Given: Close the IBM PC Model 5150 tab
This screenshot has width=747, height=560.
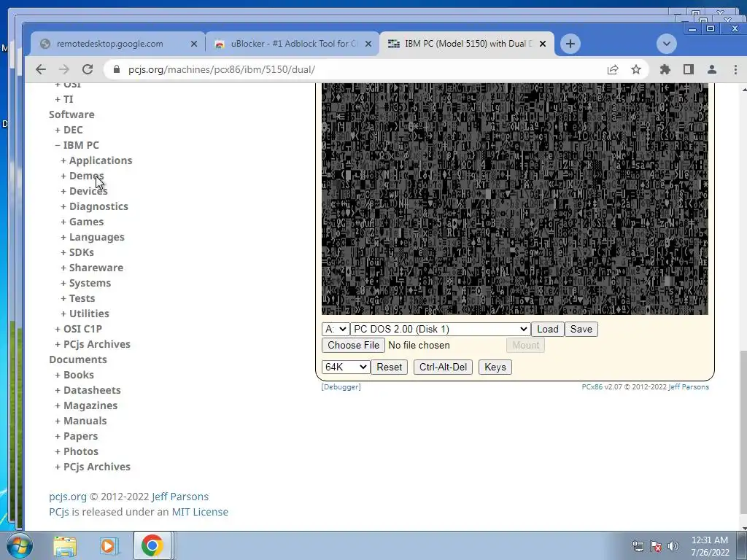Looking at the screenshot, I should (x=543, y=44).
